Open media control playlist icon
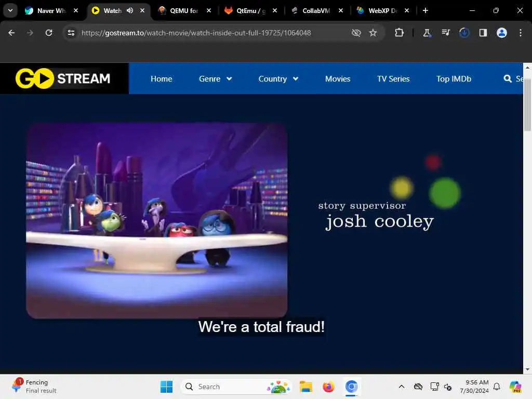The width and height of the screenshot is (532, 399). (445, 33)
